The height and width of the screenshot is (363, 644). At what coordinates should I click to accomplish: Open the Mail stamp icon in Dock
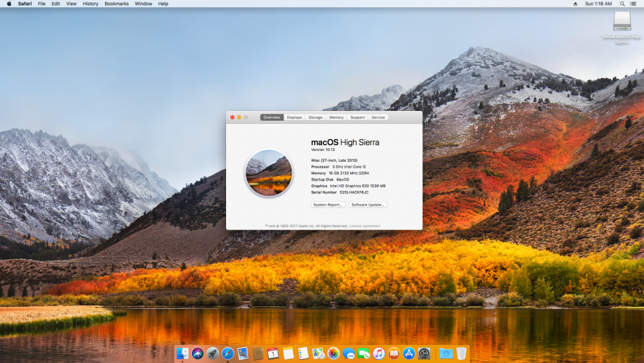click(x=243, y=353)
